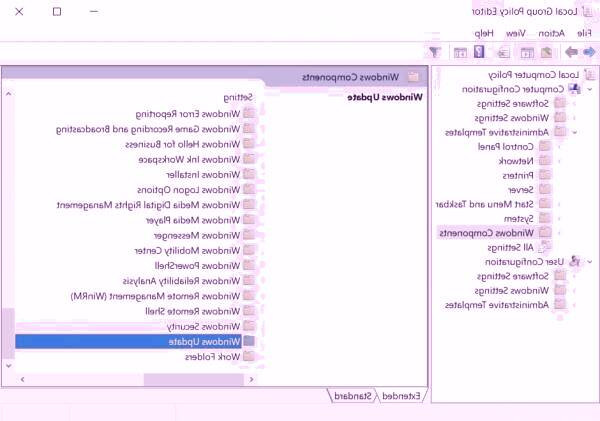Click folder icon in Windows Components header
This screenshot has height=421, width=600.
[413, 77]
